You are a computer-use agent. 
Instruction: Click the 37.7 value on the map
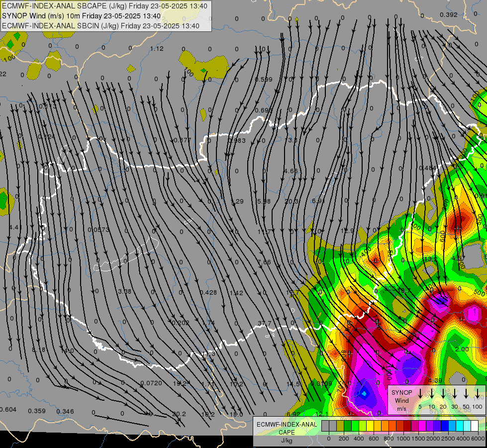click(264, 324)
